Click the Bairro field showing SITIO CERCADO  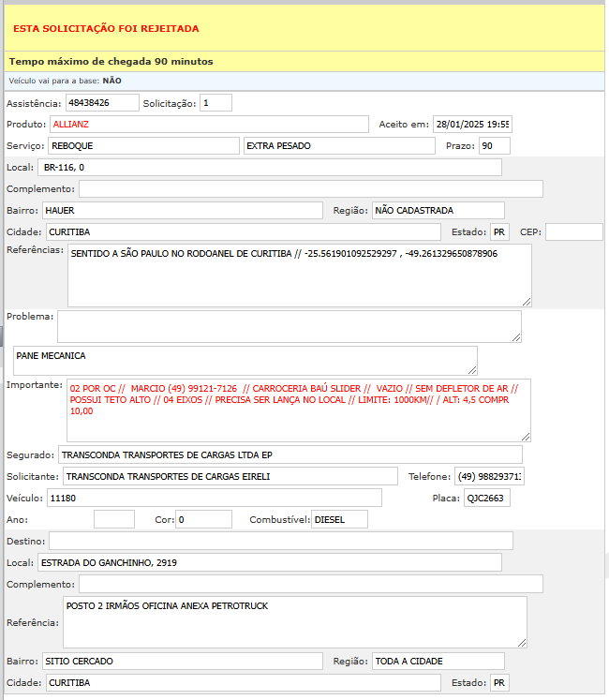(182, 662)
